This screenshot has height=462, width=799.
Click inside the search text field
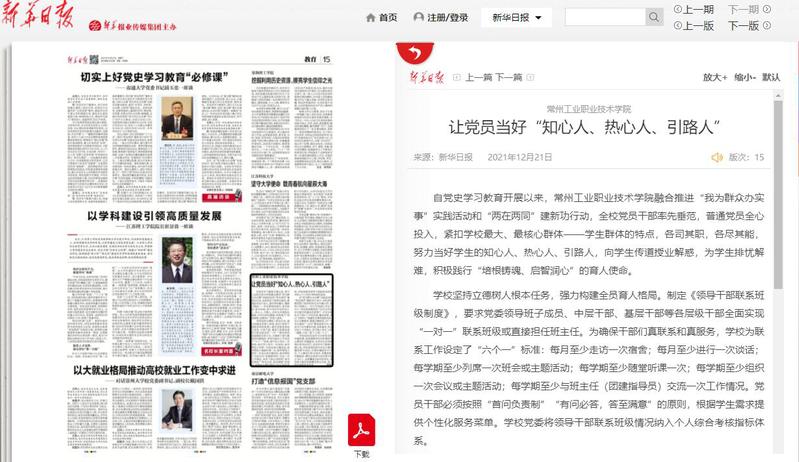click(x=604, y=17)
